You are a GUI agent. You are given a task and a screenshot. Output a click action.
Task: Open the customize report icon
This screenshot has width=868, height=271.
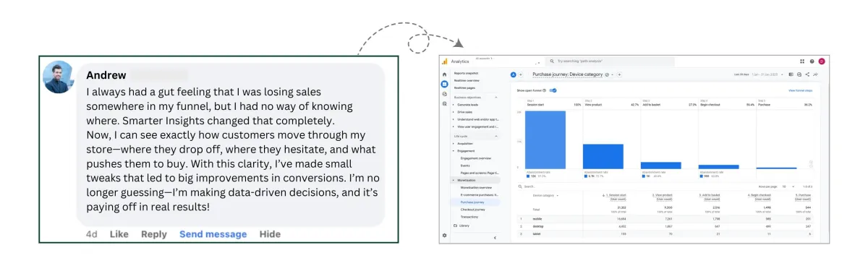(799, 74)
